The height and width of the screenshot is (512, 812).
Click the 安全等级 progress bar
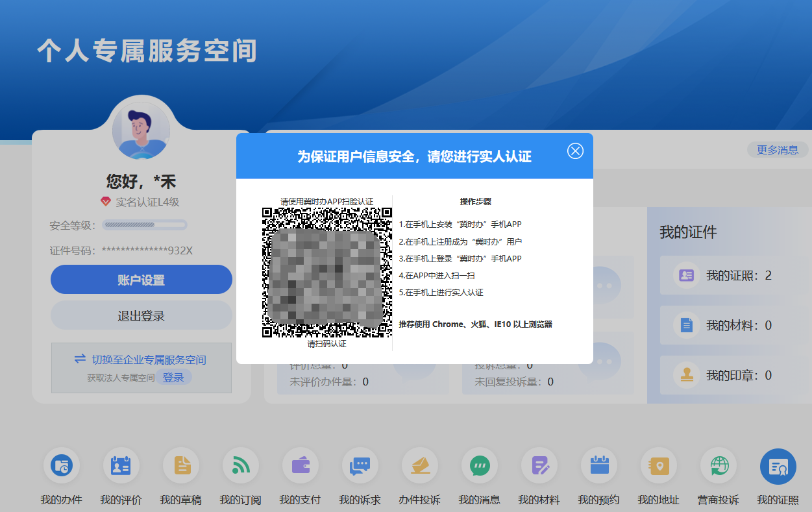145,225
